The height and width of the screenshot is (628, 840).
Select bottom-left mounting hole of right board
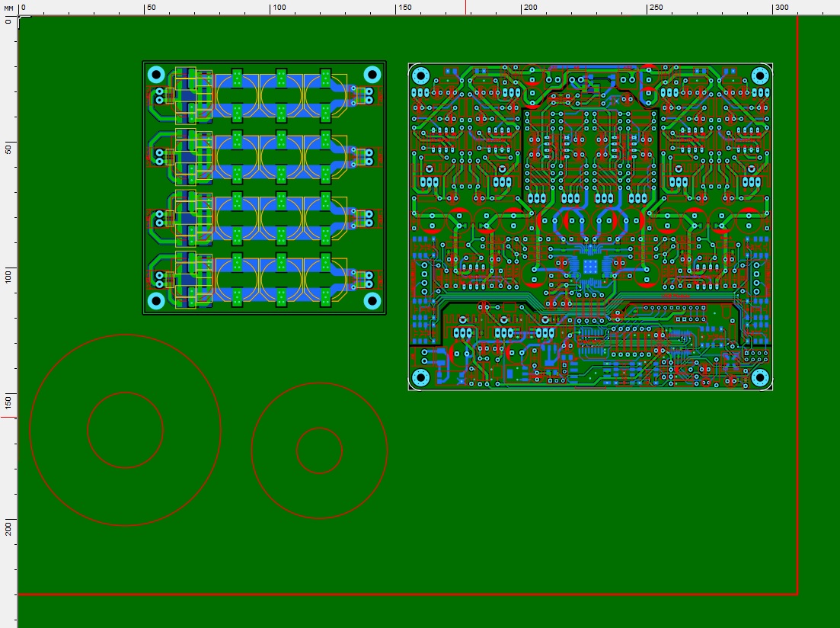coord(420,378)
